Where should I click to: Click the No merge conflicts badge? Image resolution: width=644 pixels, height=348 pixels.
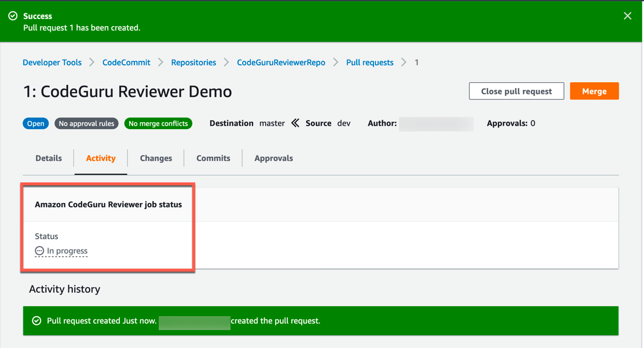coord(158,123)
